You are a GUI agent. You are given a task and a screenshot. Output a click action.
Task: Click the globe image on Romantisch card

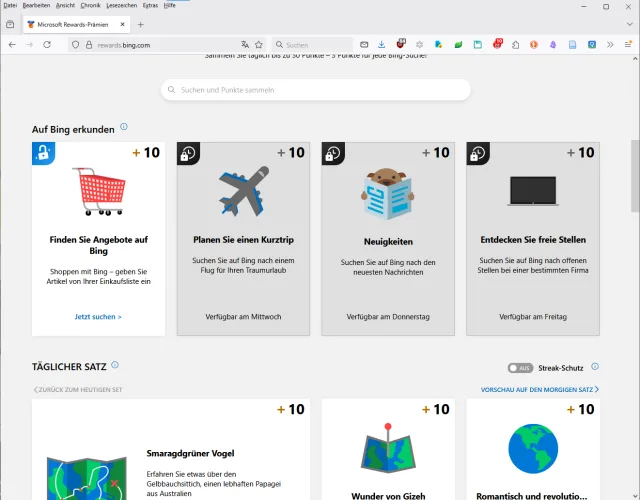[533, 449]
